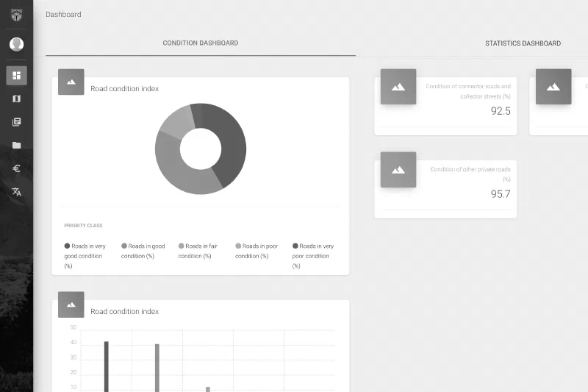Click the language translate sidebar icon

point(16,192)
